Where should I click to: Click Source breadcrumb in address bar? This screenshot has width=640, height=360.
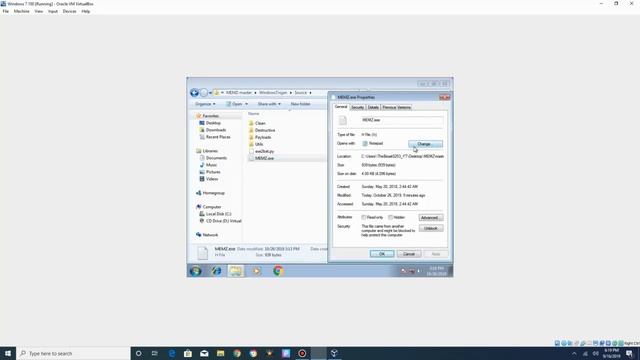(x=300, y=93)
